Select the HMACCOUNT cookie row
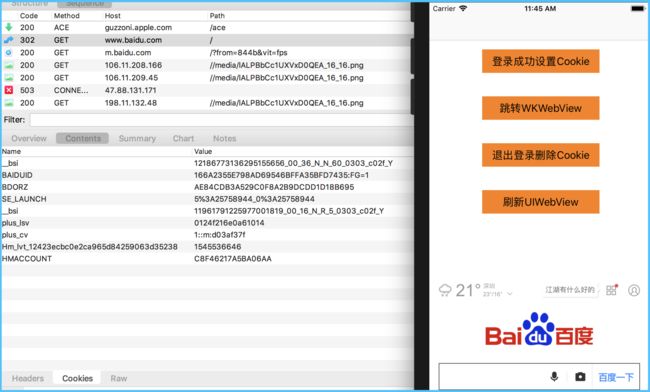This screenshot has height=392, width=650. click(206, 259)
